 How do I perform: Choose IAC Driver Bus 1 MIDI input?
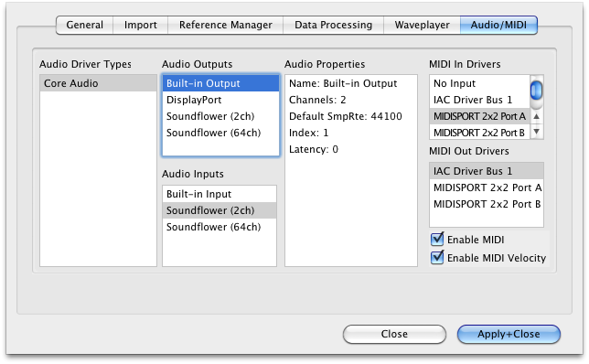[x=479, y=100]
